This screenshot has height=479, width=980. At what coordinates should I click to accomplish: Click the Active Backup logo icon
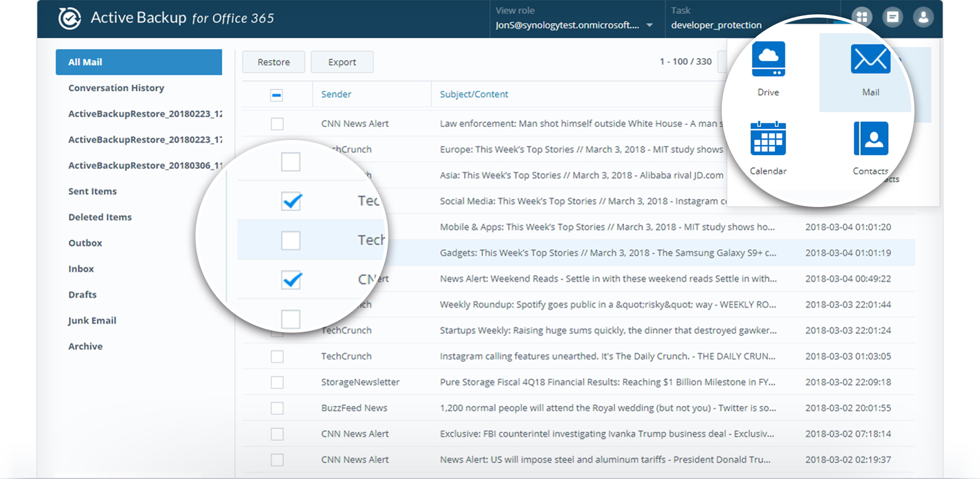pos(69,18)
